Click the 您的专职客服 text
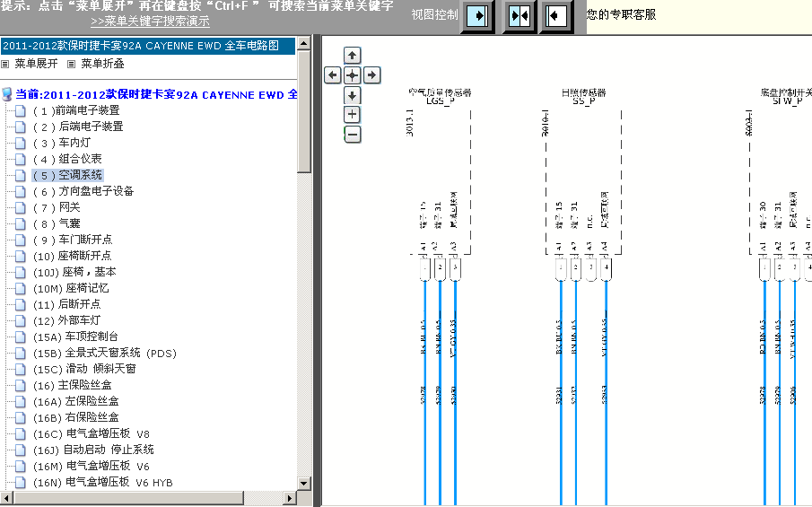This screenshot has height=507, width=812. [622, 14]
